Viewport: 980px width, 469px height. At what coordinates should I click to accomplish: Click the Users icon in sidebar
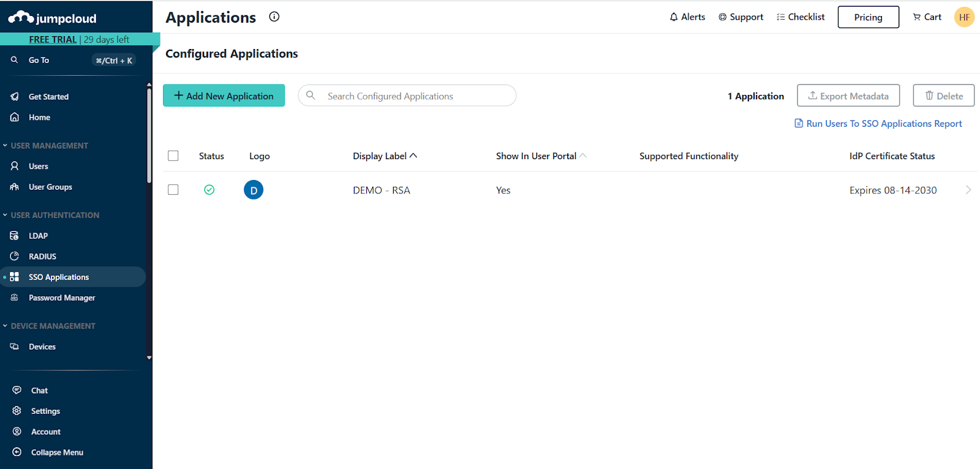(15, 166)
